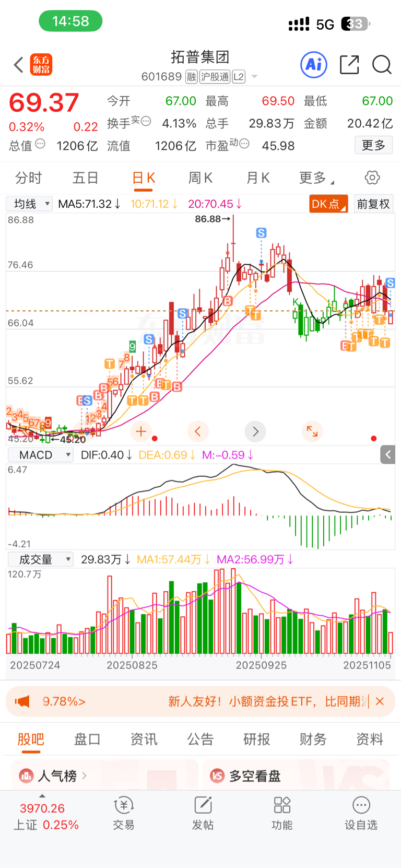Expand chart to fullscreen
The height and width of the screenshot is (868, 401).
coord(312,431)
